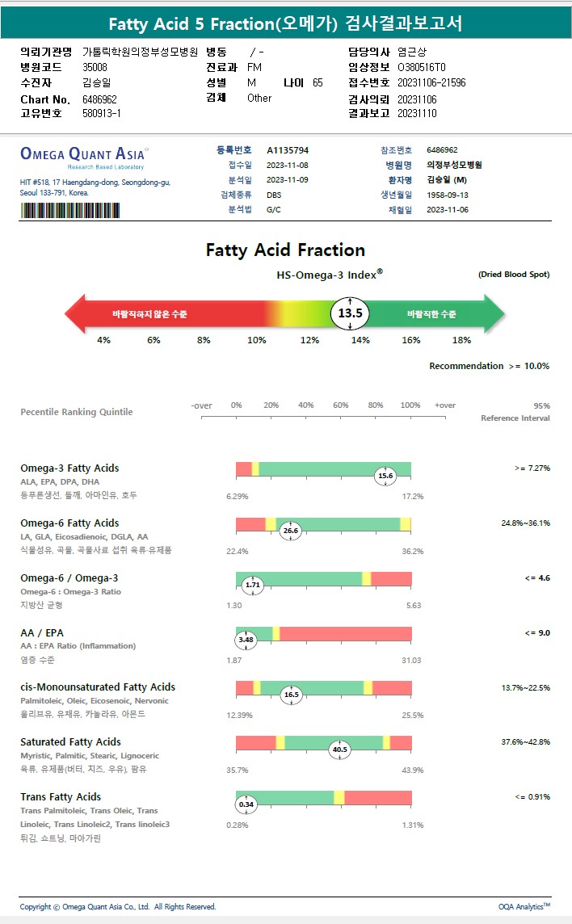Select the 40.5 Saturated Fatty Acids marker

(x=340, y=750)
